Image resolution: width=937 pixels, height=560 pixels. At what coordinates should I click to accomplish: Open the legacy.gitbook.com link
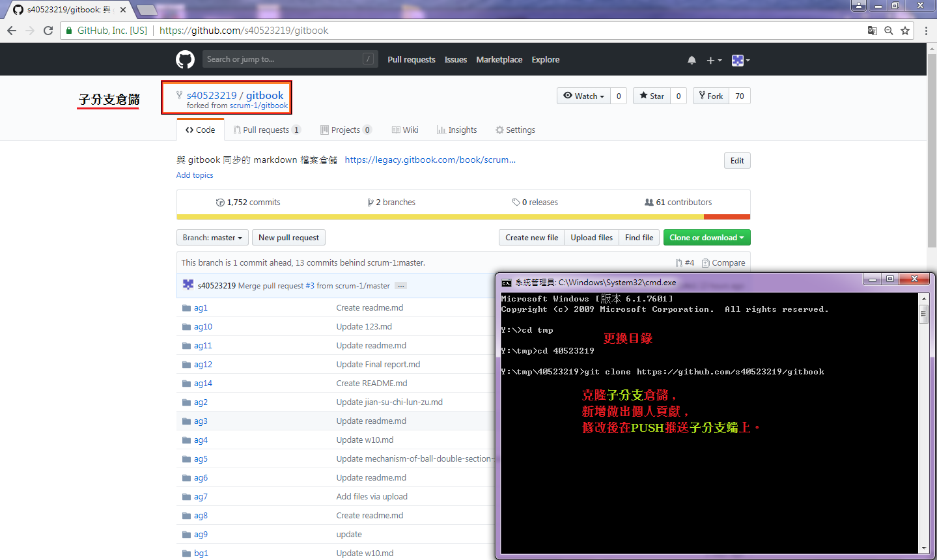point(430,160)
